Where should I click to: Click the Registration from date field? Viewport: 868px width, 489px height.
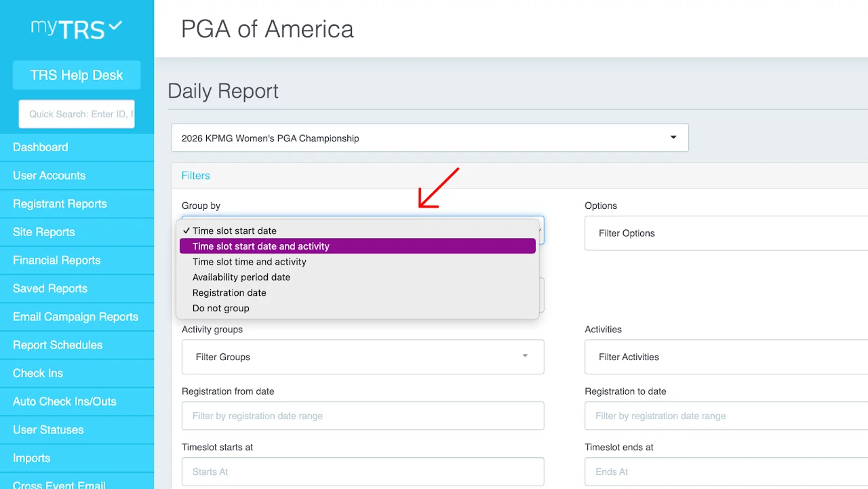pos(363,416)
